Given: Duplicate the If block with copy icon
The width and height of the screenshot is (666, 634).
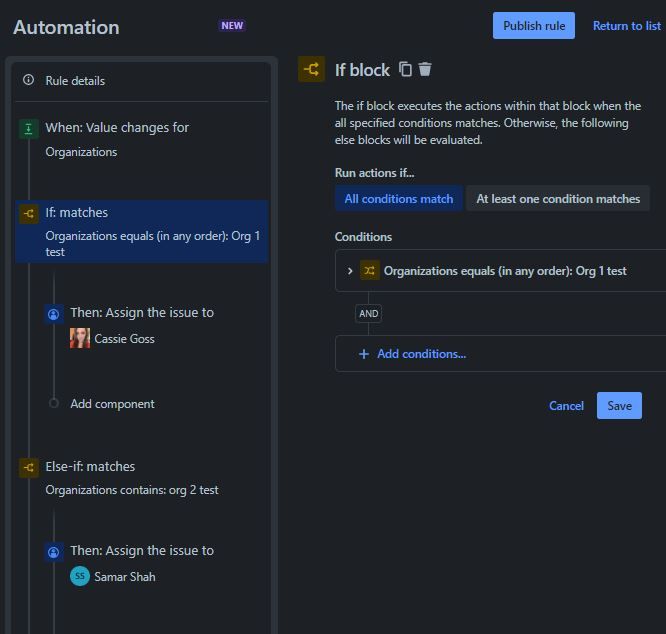Looking at the screenshot, I should tap(405, 69).
